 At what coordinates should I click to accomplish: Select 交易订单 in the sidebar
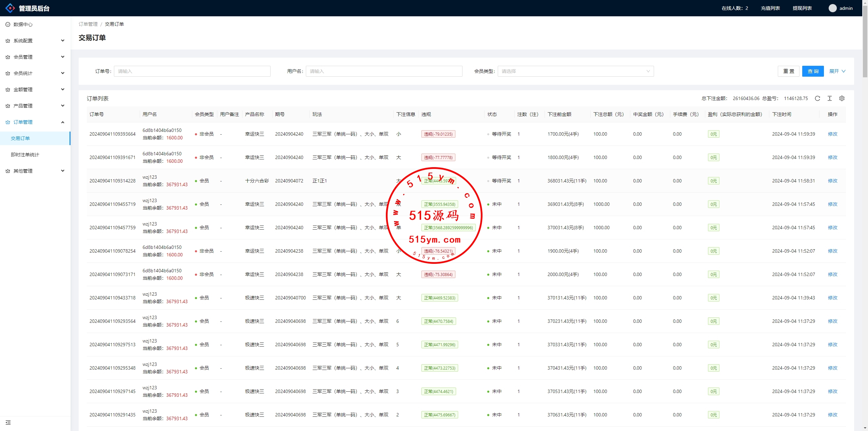coord(20,138)
